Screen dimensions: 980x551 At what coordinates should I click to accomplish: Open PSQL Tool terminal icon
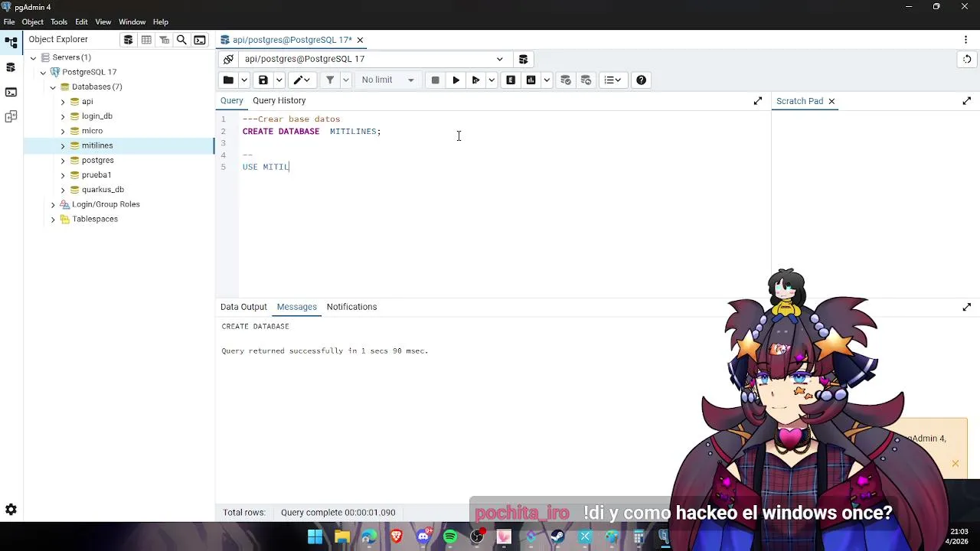pyautogui.click(x=200, y=40)
